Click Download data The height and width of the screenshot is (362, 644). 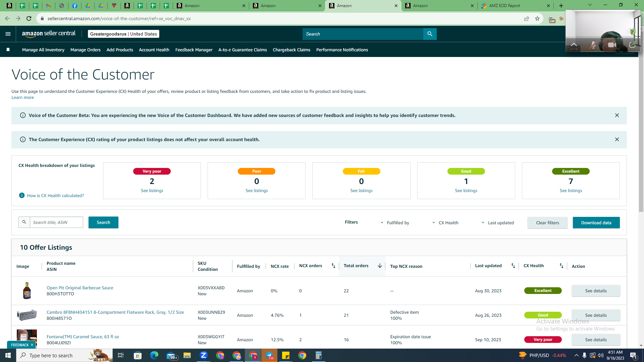[596, 223]
